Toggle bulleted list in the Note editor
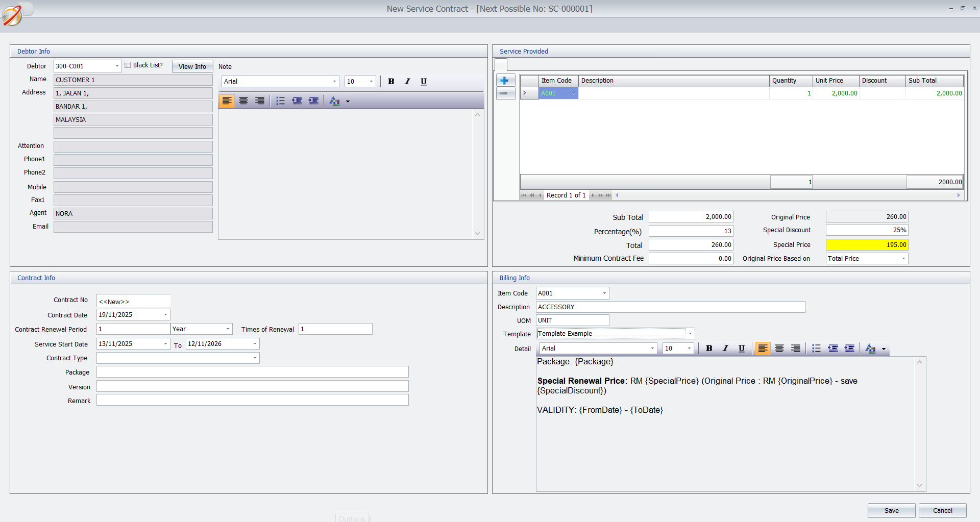This screenshot has width=980, height=522. (280, 101)
